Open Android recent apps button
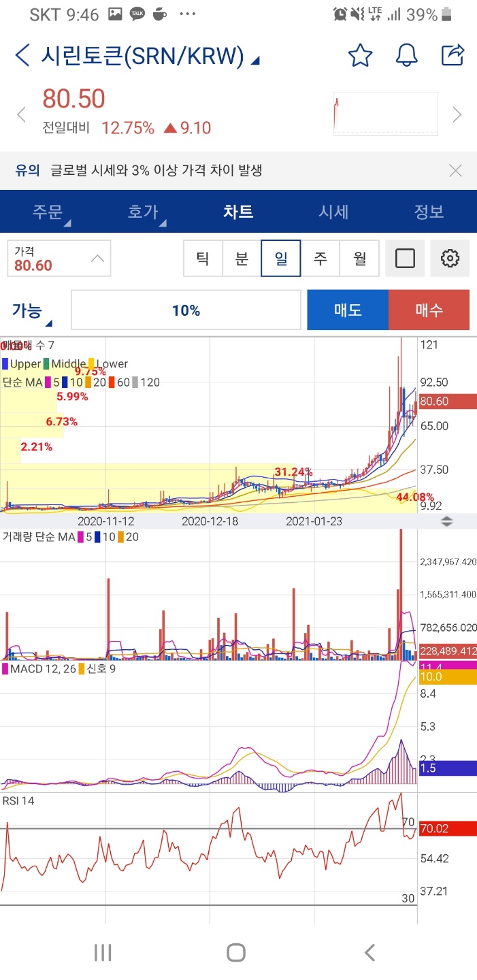Screen dimensions: 477x980 [103, 953]
